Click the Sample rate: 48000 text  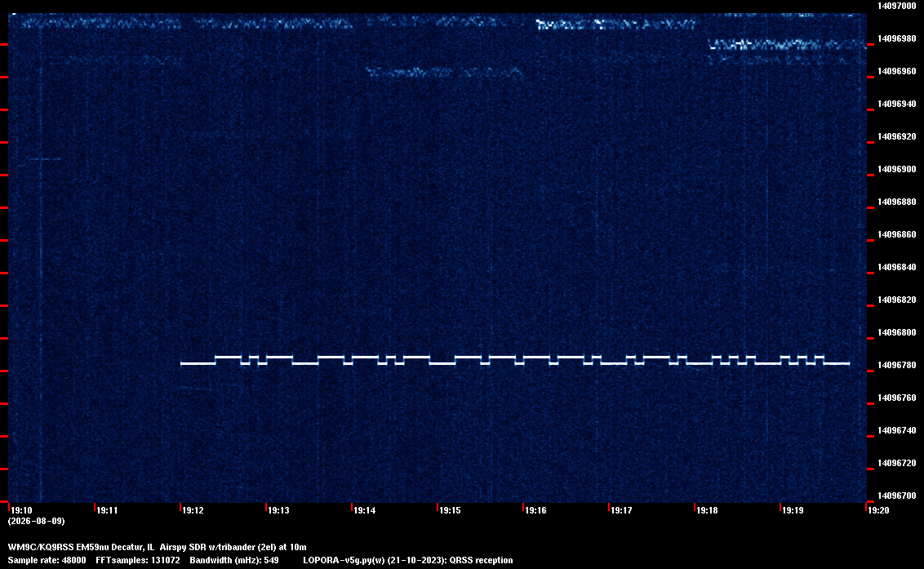point(47,560)
